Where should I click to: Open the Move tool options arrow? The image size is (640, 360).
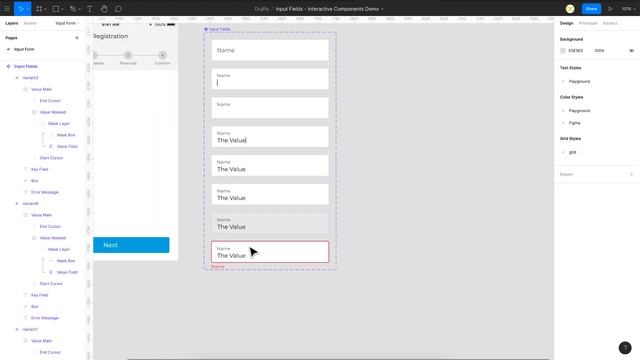point(28,9)
